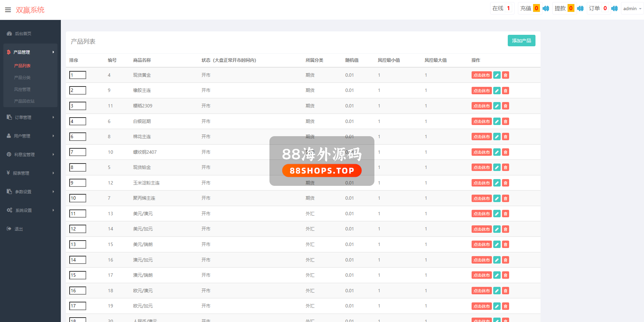Open the admin account dropdown

[x=632, y=8]
